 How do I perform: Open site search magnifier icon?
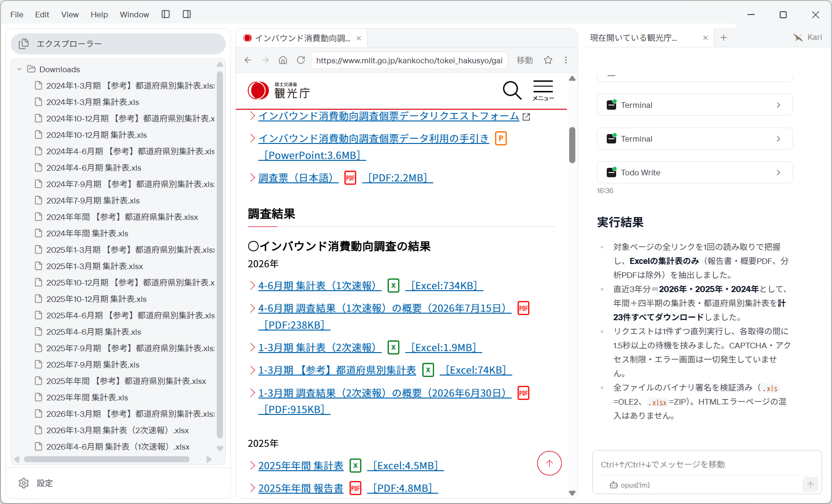tap(512, 90)
